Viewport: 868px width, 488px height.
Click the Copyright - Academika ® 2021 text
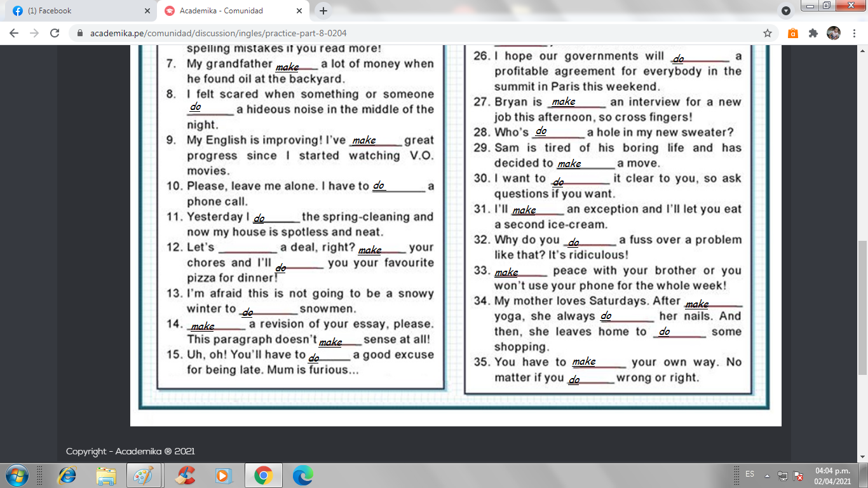(130, 451)
